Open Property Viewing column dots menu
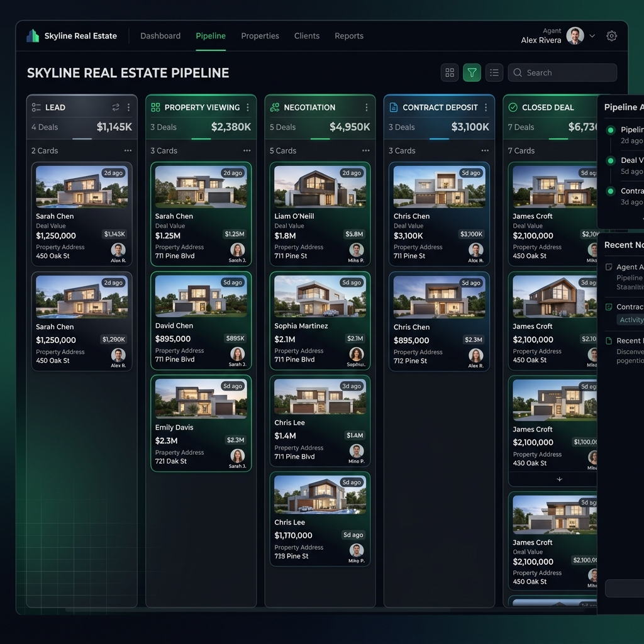644x644 pixels. coord(248,107)
